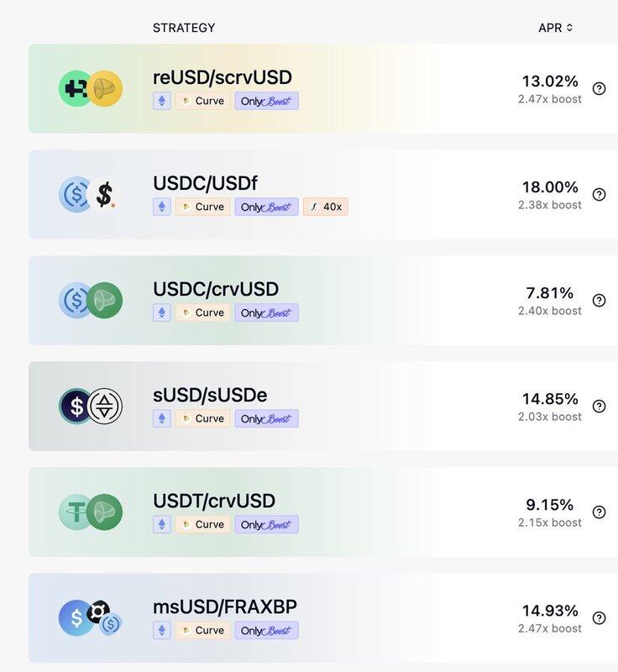Screen dimensions: 618x672
Task: Select Curve tag under reUSD/scrvUSD
Action: (x=203, y=101)
